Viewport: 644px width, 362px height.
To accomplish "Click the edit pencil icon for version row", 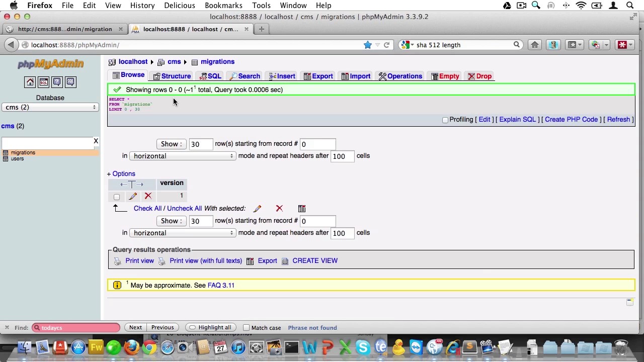I will tap(133, 196).
